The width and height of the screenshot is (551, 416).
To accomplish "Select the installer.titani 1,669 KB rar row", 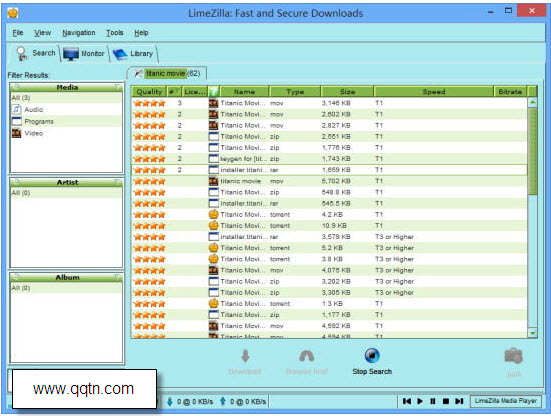I will click(329, 170).
